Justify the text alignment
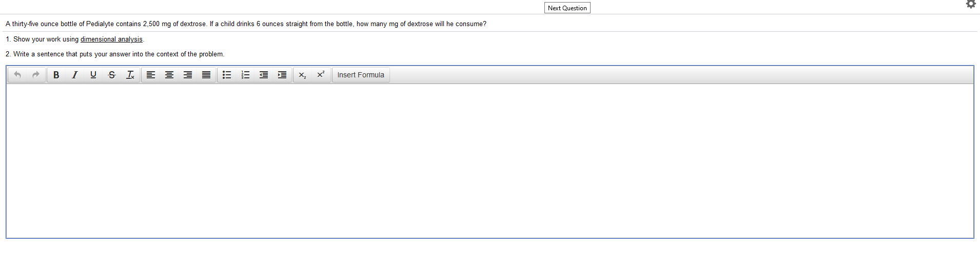This screenshot has height=271, width=980. click(x=206, y=75)
